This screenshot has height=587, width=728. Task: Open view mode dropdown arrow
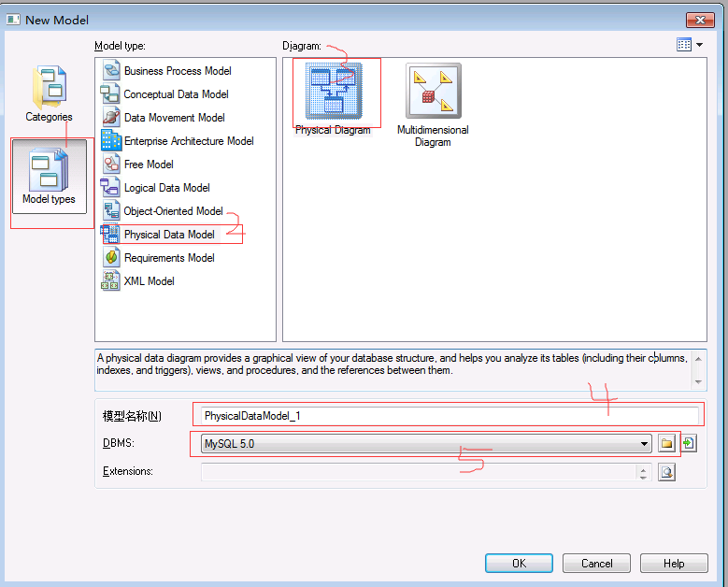coord(699,45)
